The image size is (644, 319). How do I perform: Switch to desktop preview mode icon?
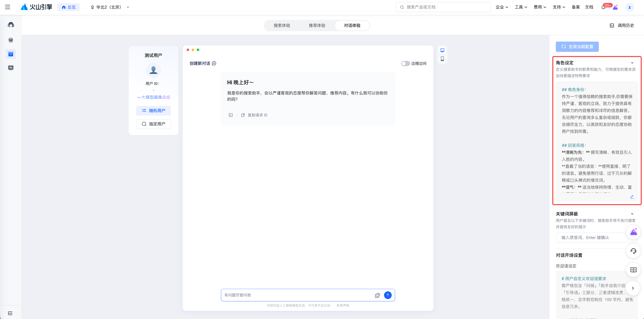pyautogui.click(x=442, y=51)
